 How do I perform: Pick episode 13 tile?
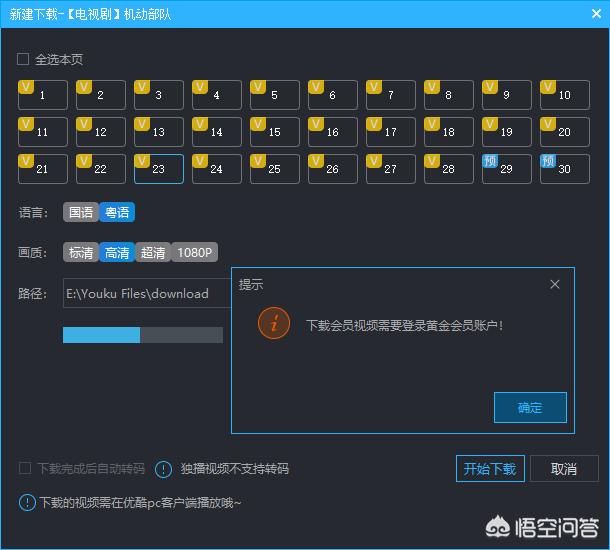tap(159, 132)
